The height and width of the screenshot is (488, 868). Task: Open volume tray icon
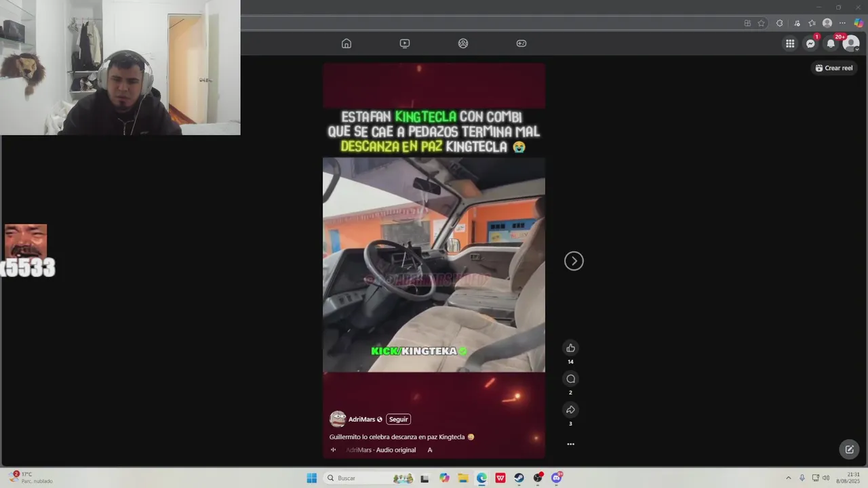click(x=826, y=478)
